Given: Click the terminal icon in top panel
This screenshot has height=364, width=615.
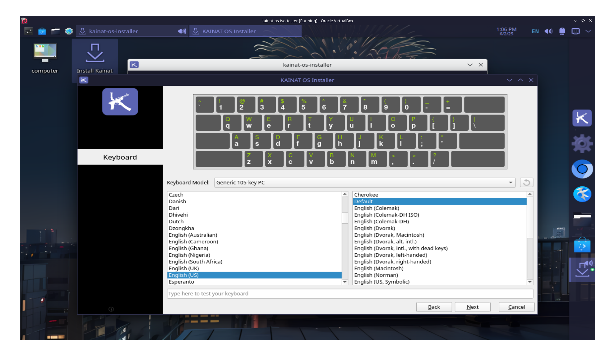Looking at the screenshot, I should point(28,31).
